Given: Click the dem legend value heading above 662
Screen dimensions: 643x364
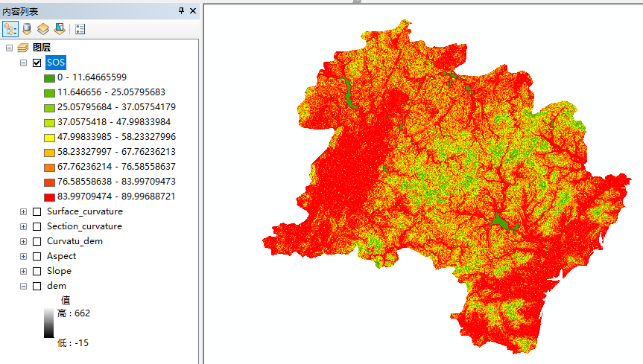Looking at the screenshot, I should click(x=66, y=300).
